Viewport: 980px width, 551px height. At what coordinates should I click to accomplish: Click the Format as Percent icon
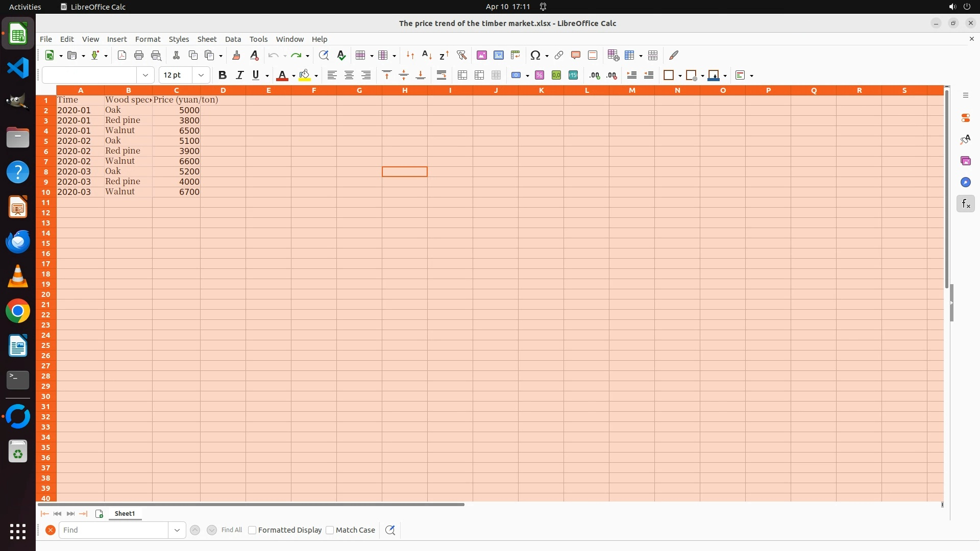[540, 75]
